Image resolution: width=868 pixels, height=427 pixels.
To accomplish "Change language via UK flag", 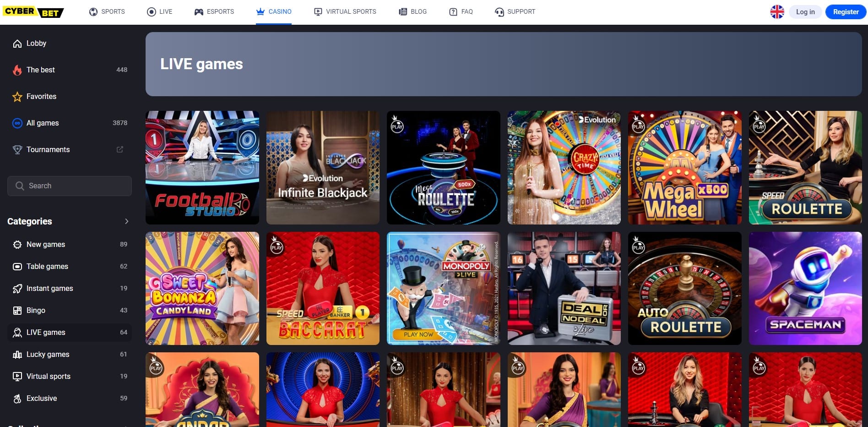I will tap(777, 12).
